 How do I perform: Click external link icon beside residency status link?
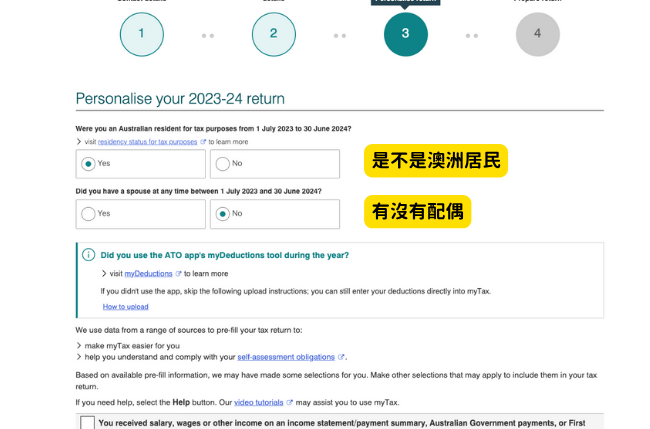[x=203, y=142]
